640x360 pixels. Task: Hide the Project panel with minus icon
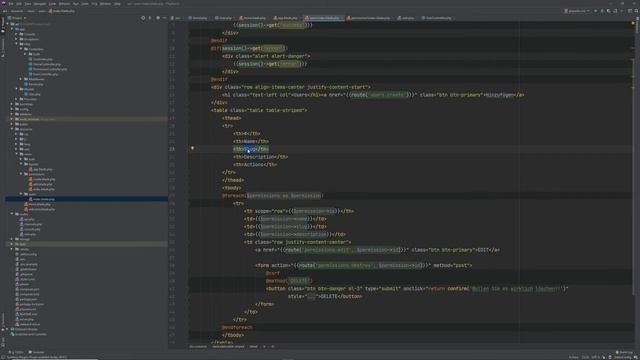coord(164,18)
